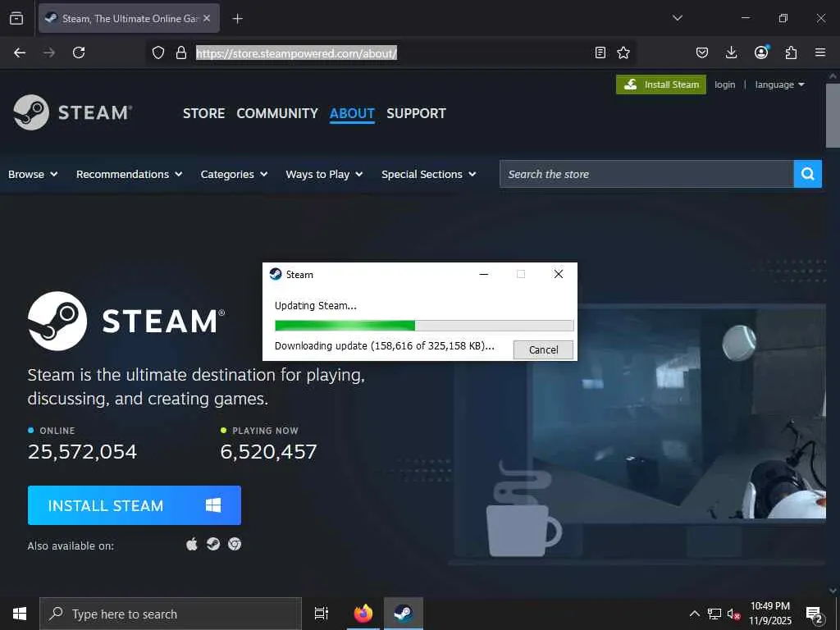Click the login link

[x=725, y=84]
